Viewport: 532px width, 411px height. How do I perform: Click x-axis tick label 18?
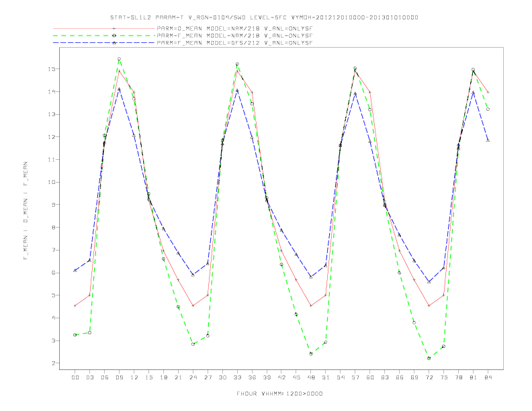(163, 377)
